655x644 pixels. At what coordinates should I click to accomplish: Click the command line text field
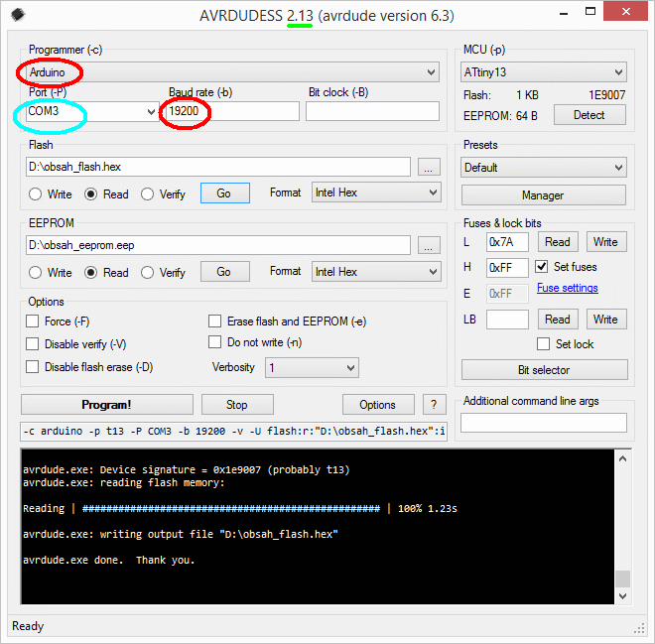[233, 432]
